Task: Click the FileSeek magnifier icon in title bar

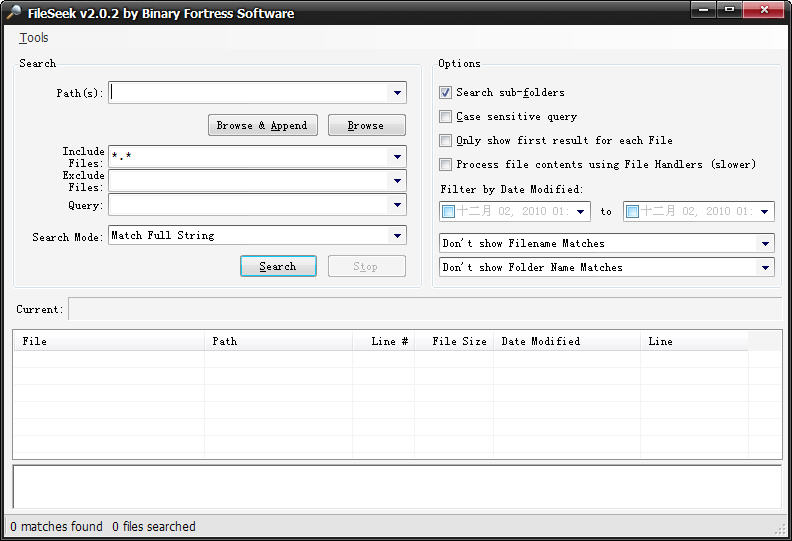Action: click(x=13, y=13)
